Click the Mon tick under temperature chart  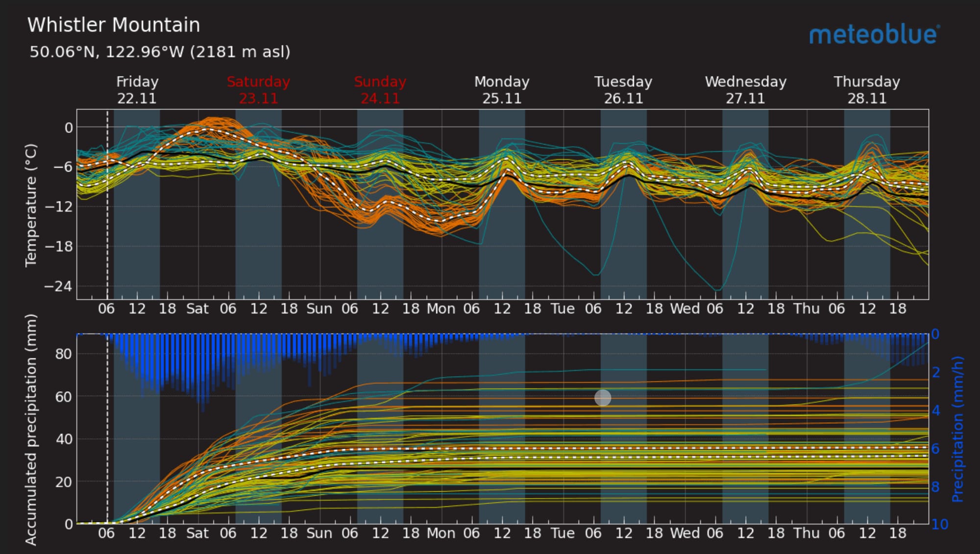(x=441, y=309)
